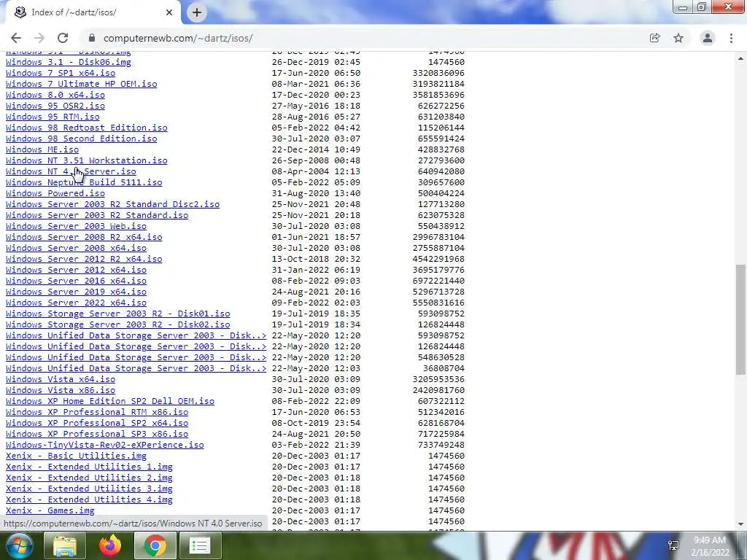Download Windows Server 2019 x64.iso

[76, 292]
